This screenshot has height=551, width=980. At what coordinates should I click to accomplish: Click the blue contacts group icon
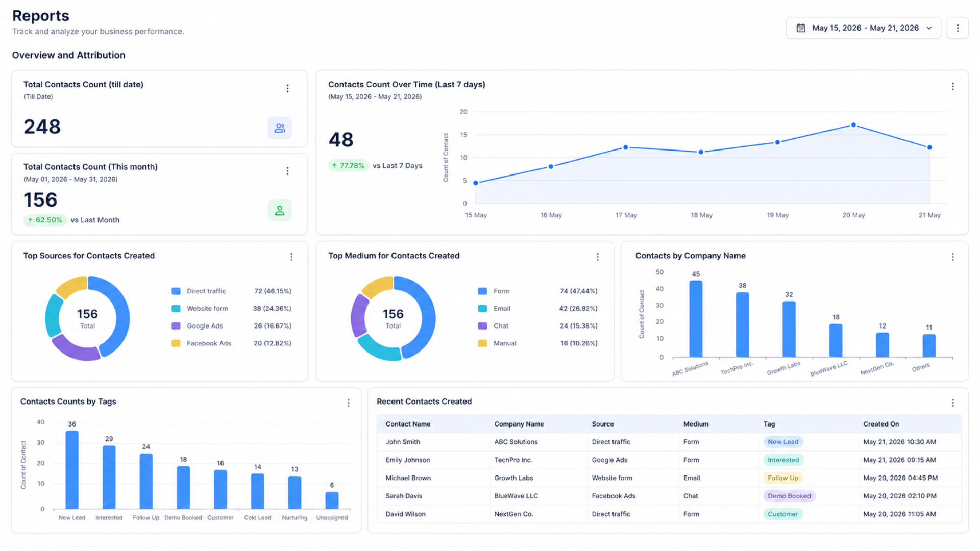280,128
